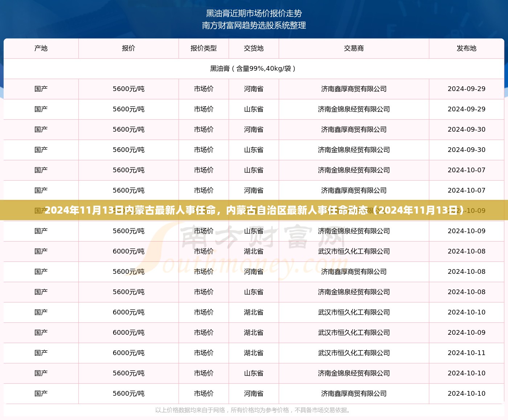
Task: Click 山东省 in the 2024-10-10 row
Action: [x=254, y=373]
